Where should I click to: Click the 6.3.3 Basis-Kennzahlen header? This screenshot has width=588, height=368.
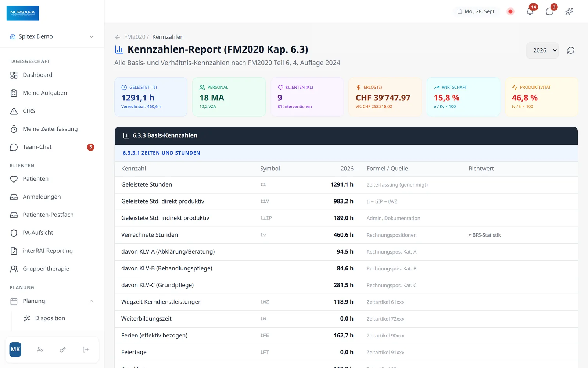pyautogui.click(x=346, y=135)
